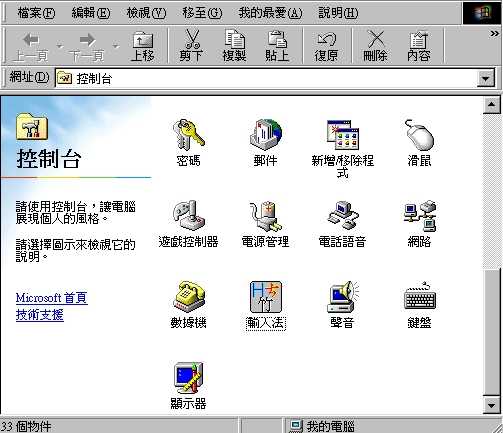503x433 pixels.
Task: Open 遊戲控制器 game controllers icon
Action: [x=188, y=224]
